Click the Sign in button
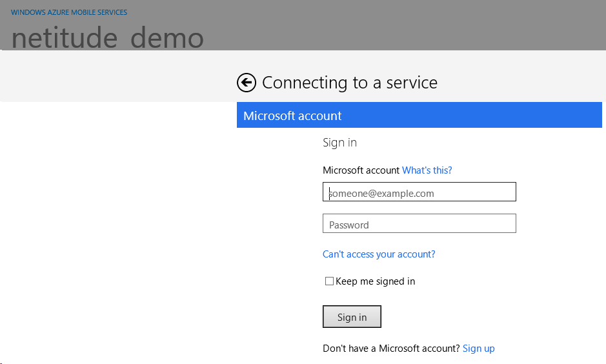Screen dimensions: 606x364 tap(352, 317)
